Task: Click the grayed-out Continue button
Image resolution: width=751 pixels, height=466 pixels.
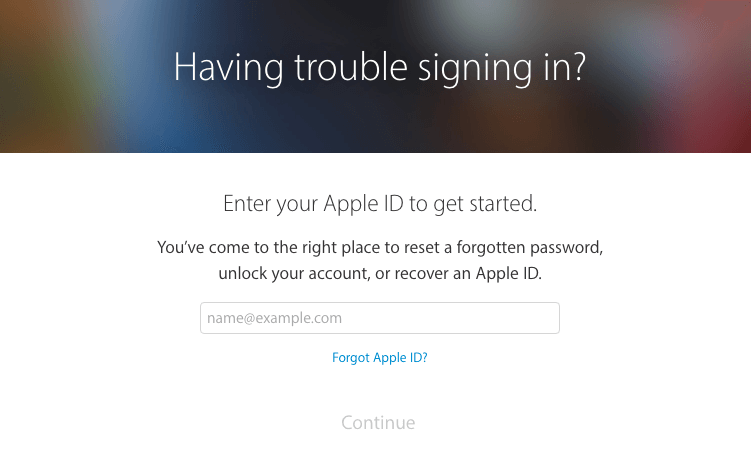Action: click(x=378, y=422)
